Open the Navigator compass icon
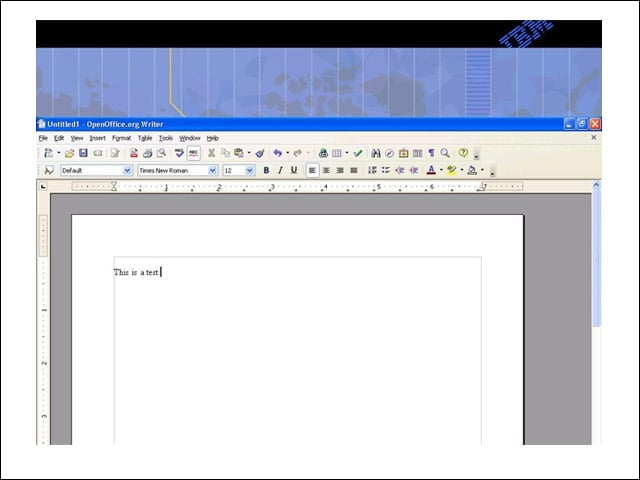The width and height of the screenshot is (640, 480). pyautogui.click(x=390, y=153)
